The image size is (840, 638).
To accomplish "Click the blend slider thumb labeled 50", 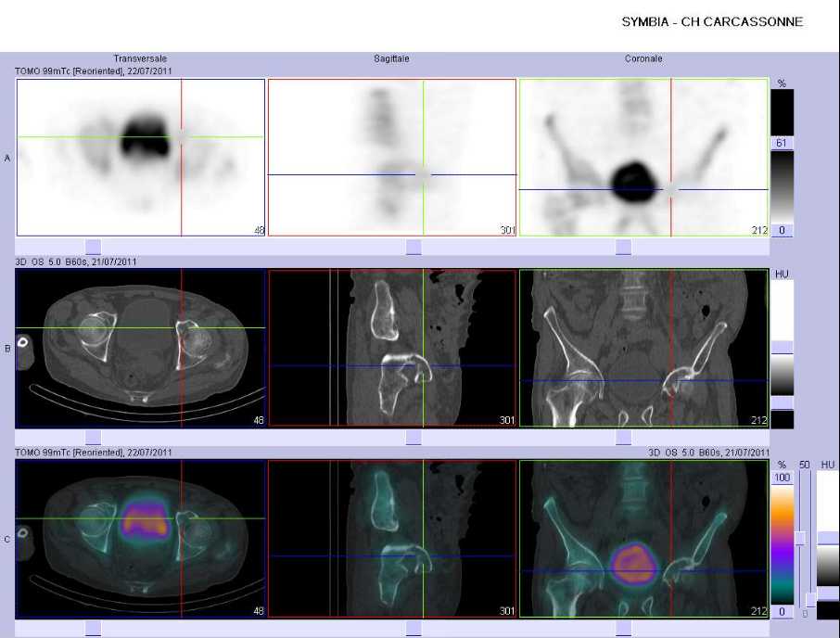I will click(x=800, y=539).
